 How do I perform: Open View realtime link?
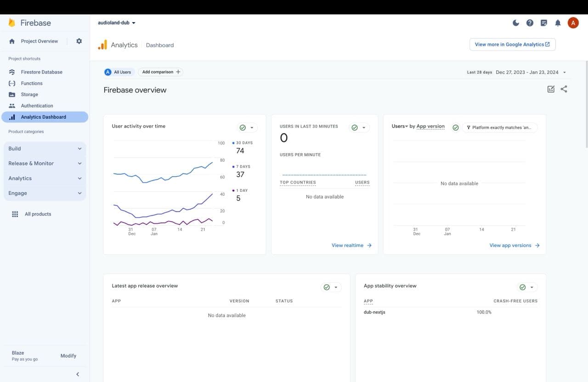coord(351,245)
